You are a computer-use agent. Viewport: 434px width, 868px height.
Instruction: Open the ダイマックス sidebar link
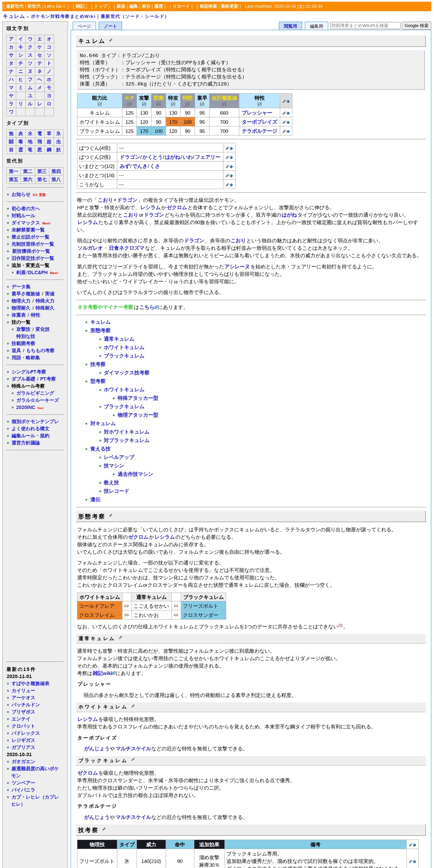pyautogui.click(x=26, y=223)
